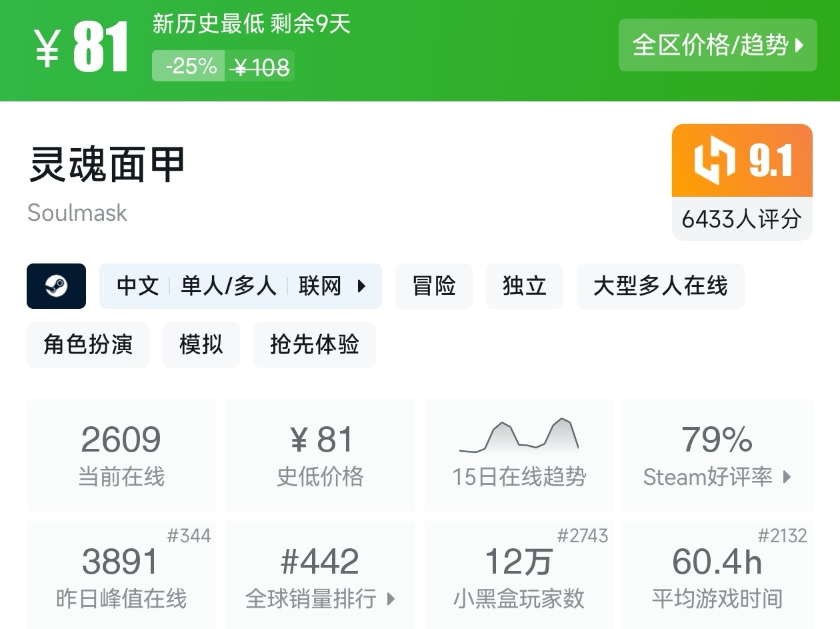Click the 新历史最低 剩余9天 notice
Screen dimensions: 840x629
coord(251,24)
